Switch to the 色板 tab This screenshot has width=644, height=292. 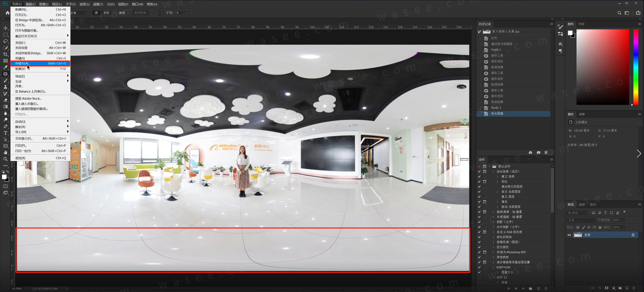point(582,24)
